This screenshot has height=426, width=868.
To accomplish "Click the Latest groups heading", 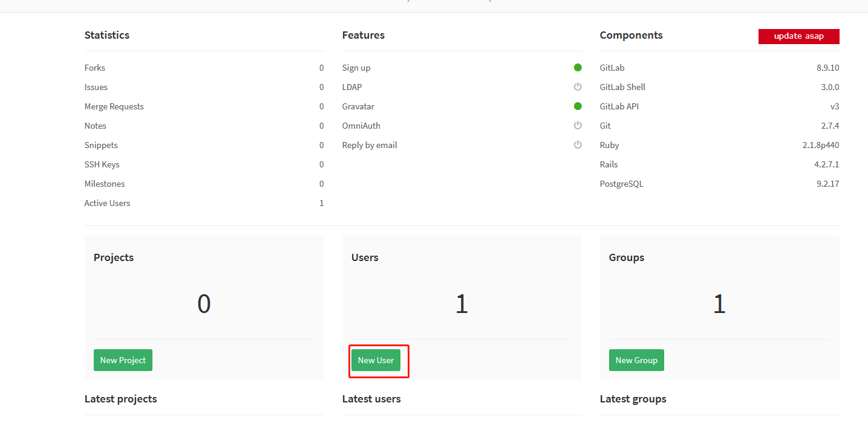I will [x=633, y=399].
